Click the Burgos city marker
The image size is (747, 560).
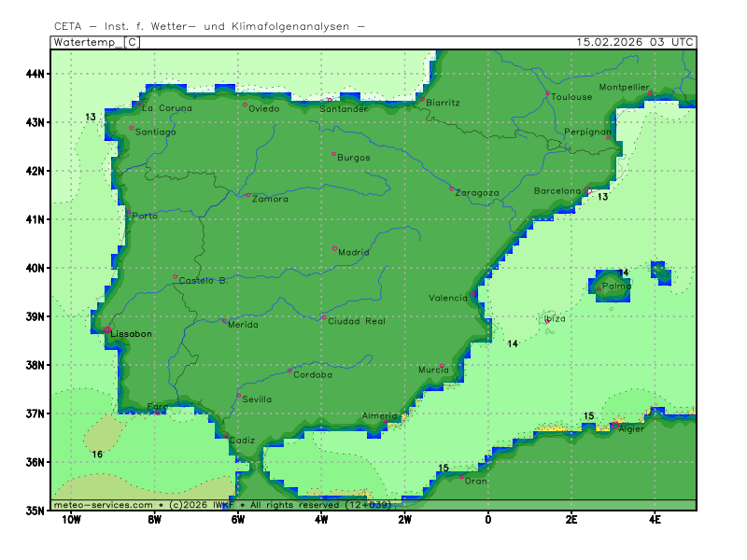tap(333, 154)
